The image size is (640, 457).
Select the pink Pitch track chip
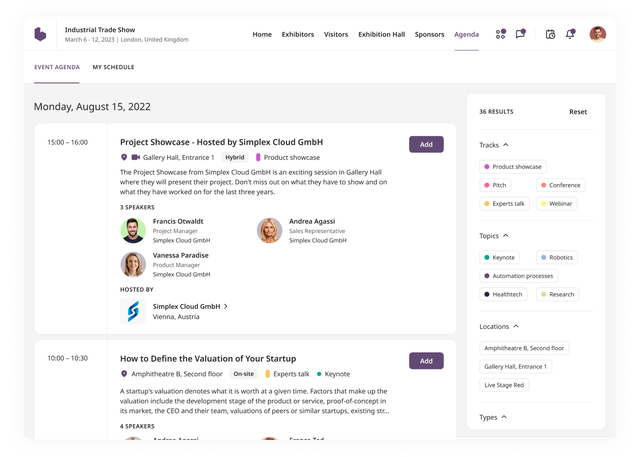point(497,185)
